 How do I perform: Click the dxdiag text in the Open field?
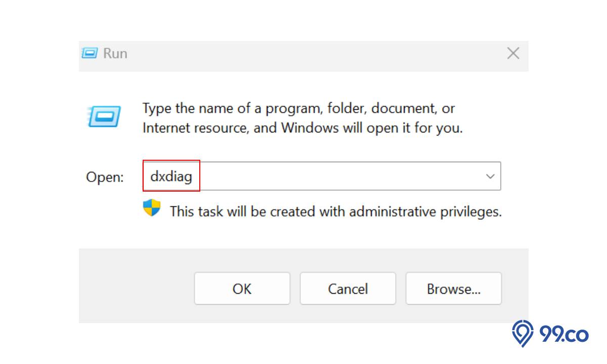pyautogui.click(x=171, y=176)
